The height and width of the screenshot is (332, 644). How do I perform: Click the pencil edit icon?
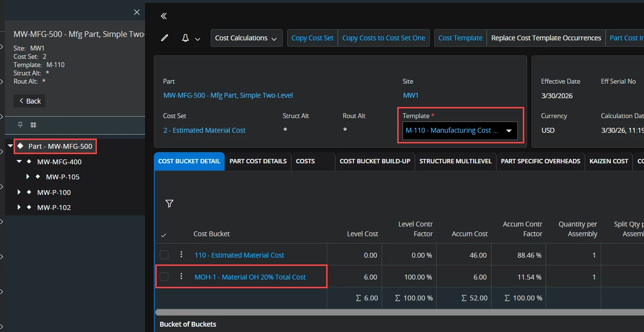click(165, 38)
